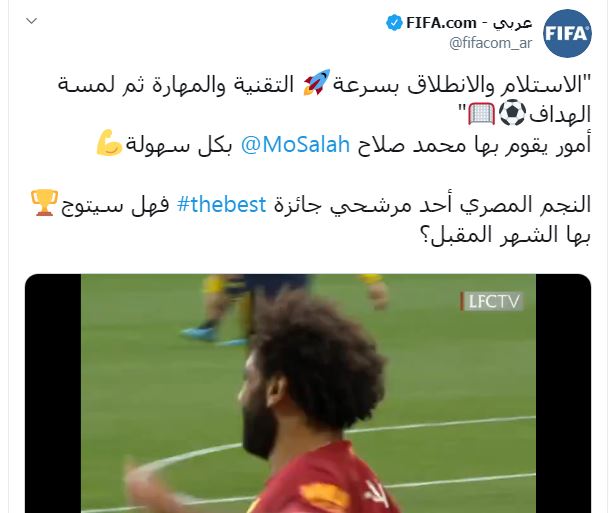Click the soccer ball emoji
Image resolution: width=609 pixels, height=513 pixels.
click(512, 113)
